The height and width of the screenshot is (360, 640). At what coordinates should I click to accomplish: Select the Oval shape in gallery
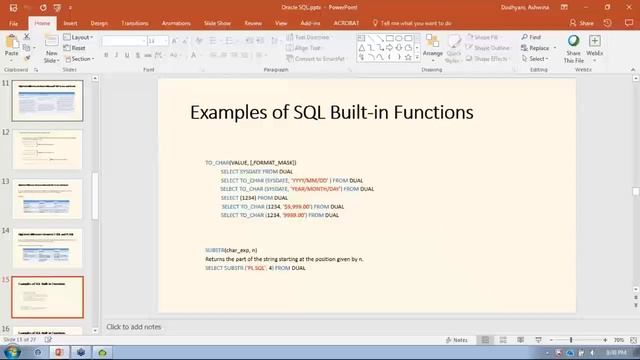[x=399, y=38]
